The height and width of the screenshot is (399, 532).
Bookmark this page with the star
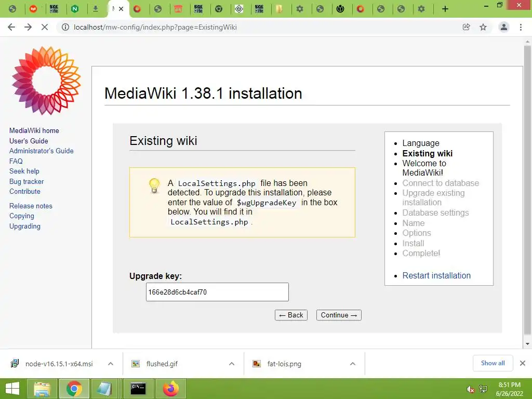point(483,27)
